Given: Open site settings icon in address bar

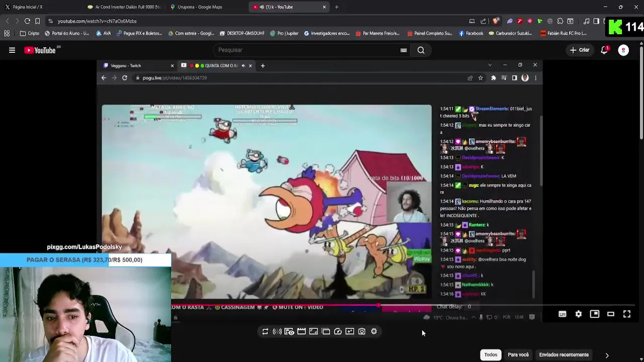Looking at the screenshot, I should (x=50, y=21).
